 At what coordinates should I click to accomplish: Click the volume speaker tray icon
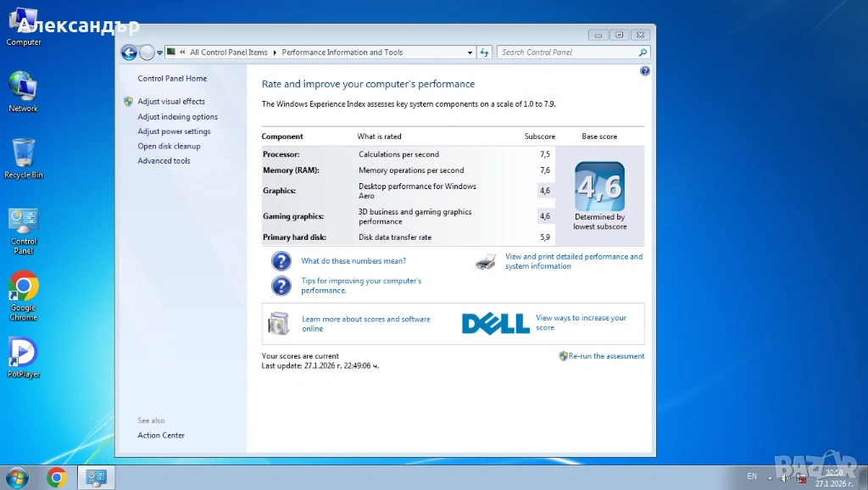point(785,478)
